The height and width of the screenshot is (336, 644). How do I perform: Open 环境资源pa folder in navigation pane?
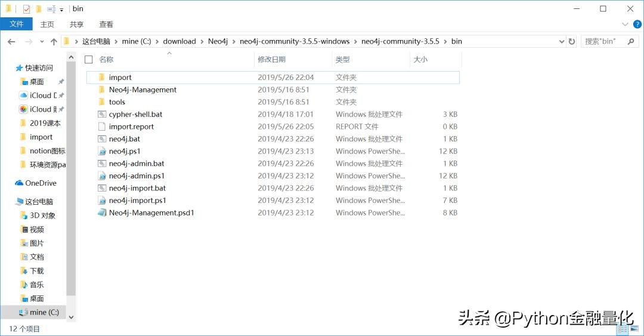pos(43,165)
